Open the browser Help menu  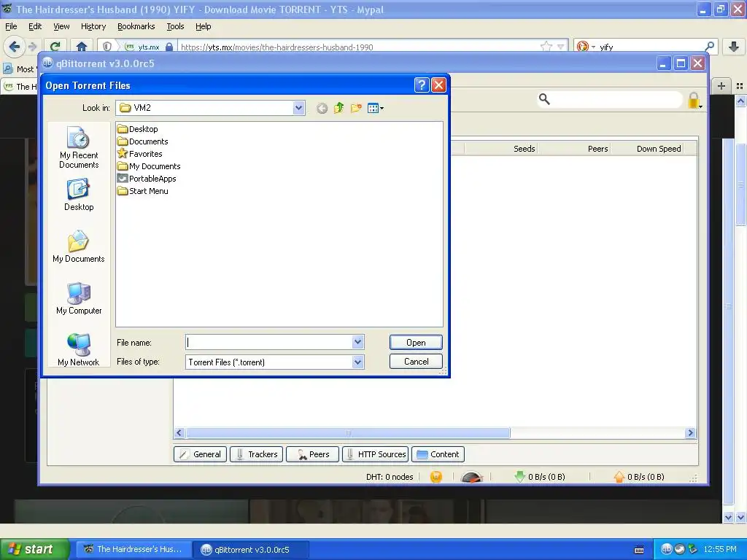point(204,27)
